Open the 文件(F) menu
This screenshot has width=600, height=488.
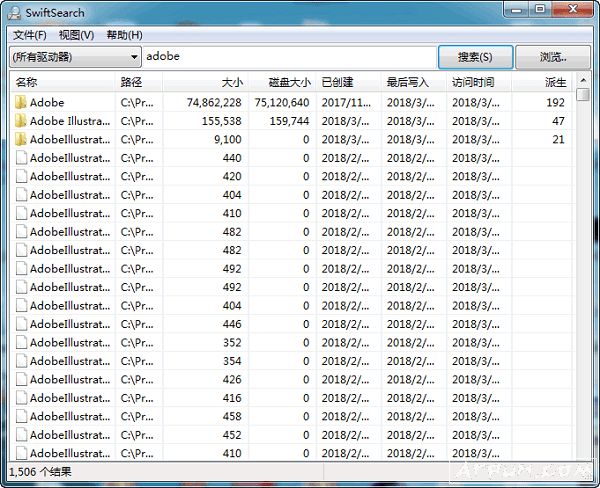tap(30, 35)
